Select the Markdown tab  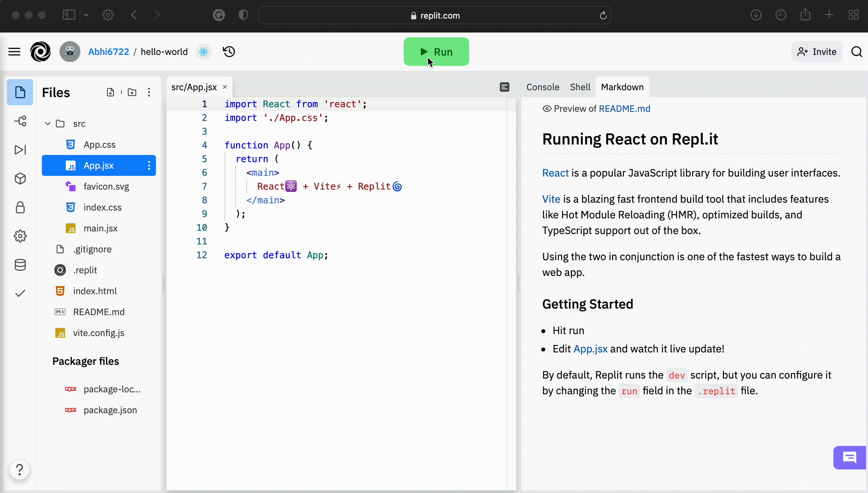pos(622,87)
